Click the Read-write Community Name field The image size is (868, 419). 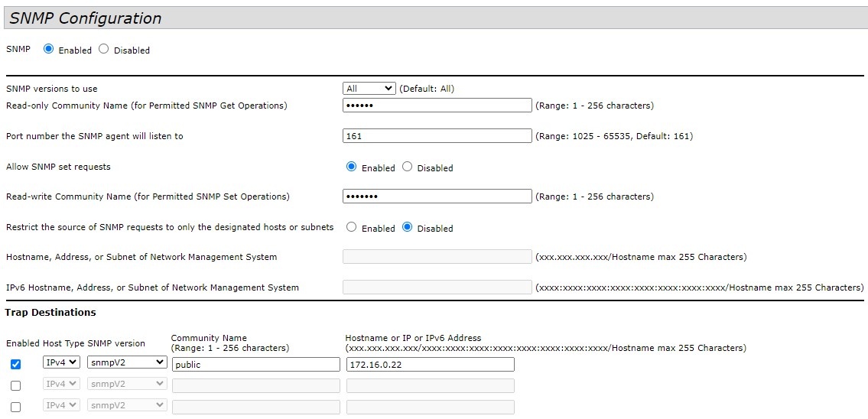(x=437, y=197)
